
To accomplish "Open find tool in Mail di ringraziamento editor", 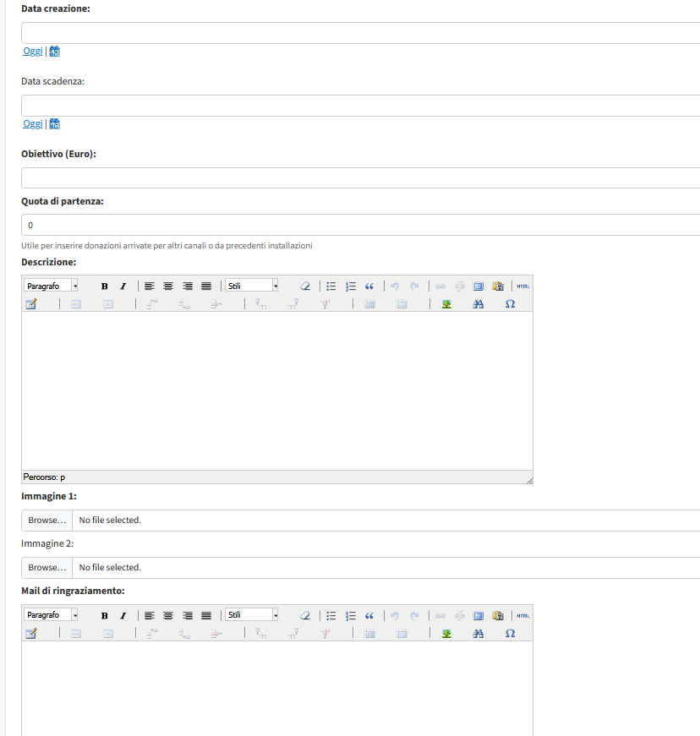I will (478, 634).
